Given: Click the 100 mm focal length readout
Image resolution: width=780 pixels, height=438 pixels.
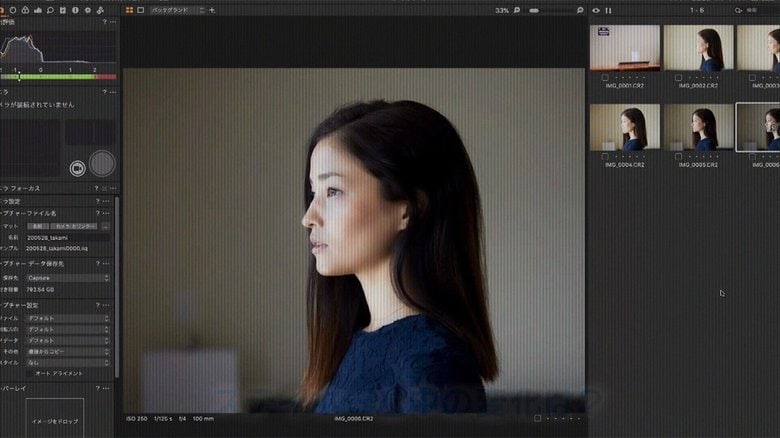Looking at the screenshot, I should click(203, 419).
